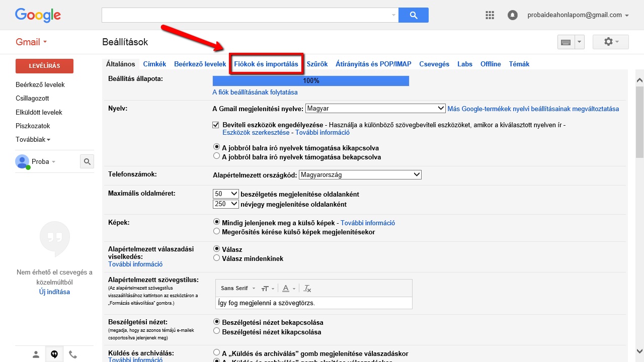Open the Csillagozott sidebar folder
644x362 pixels.
32,98
